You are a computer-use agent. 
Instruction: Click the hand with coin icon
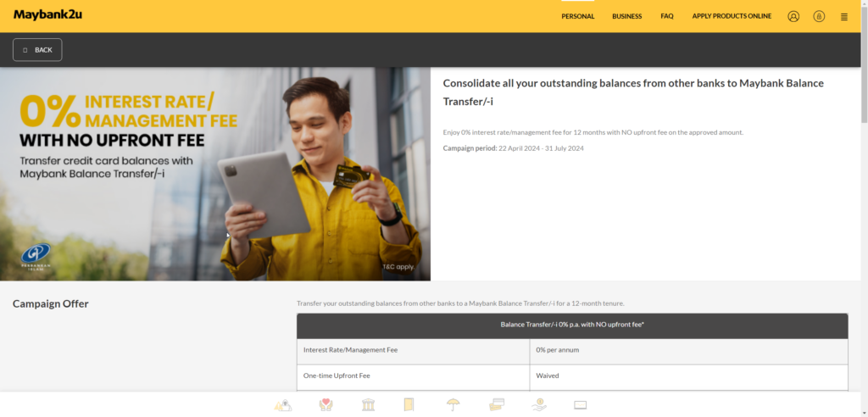pos(538,405)
